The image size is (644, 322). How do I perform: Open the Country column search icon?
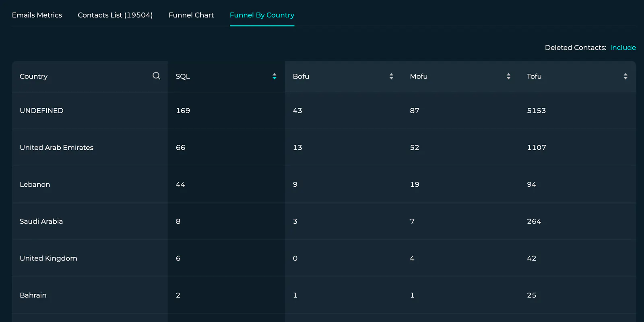(x=156, y=76)
